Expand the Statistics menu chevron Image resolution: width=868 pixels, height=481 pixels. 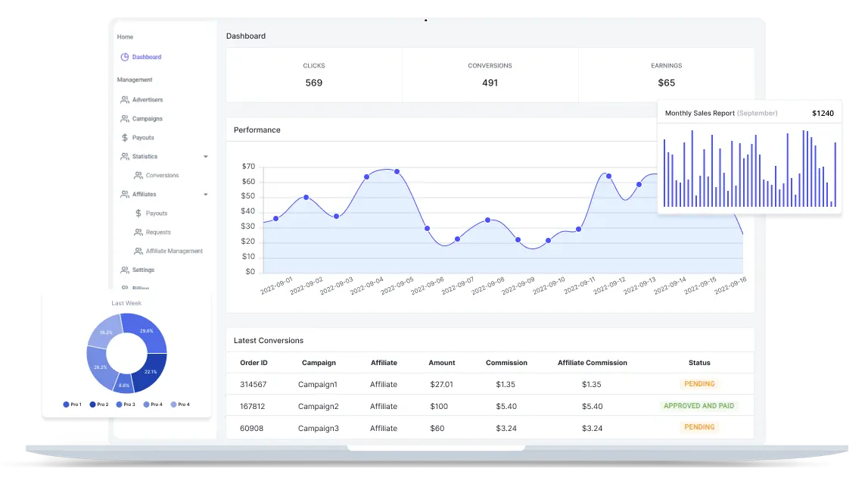pos(204,156)
